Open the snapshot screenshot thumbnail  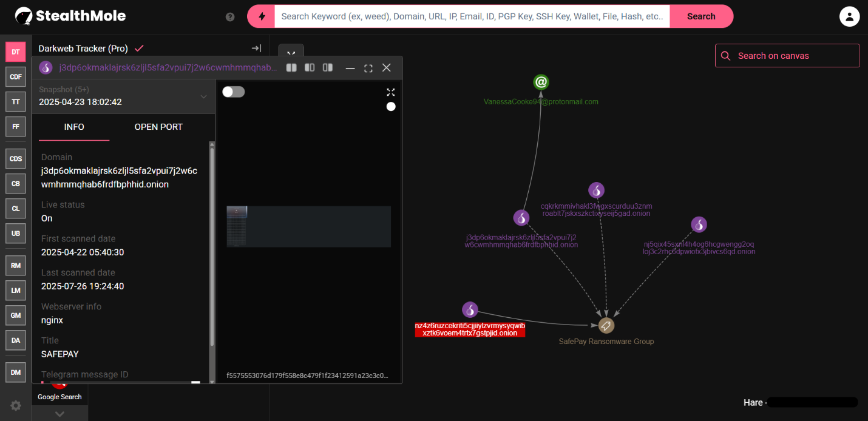click(309, 226)
